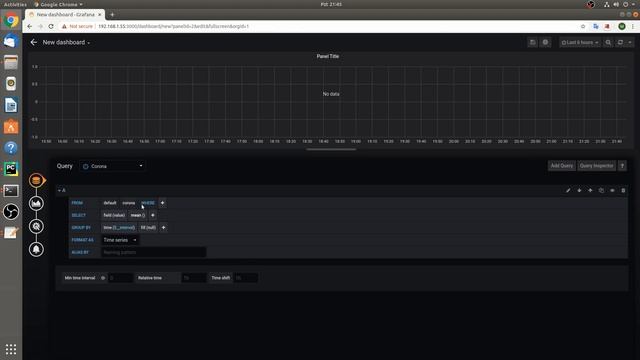640x360 pixels.
Task: Open Ubuntu Software from the dock
Action: tap(11, 127)
